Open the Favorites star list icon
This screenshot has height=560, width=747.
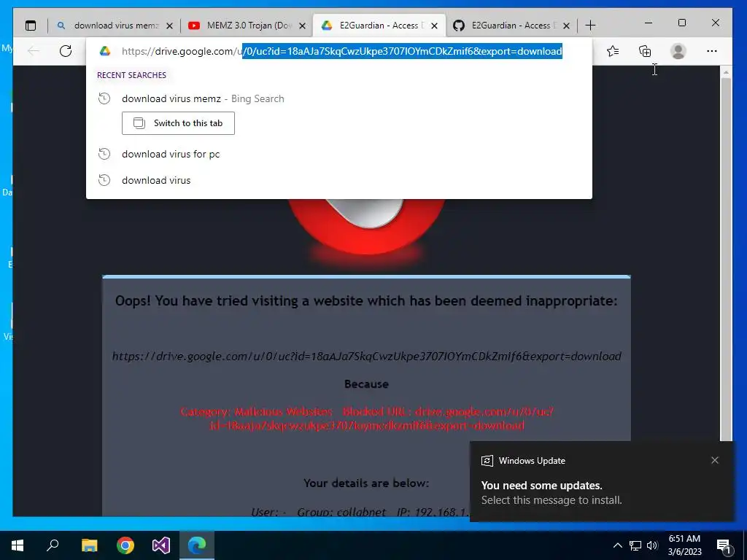613,51
